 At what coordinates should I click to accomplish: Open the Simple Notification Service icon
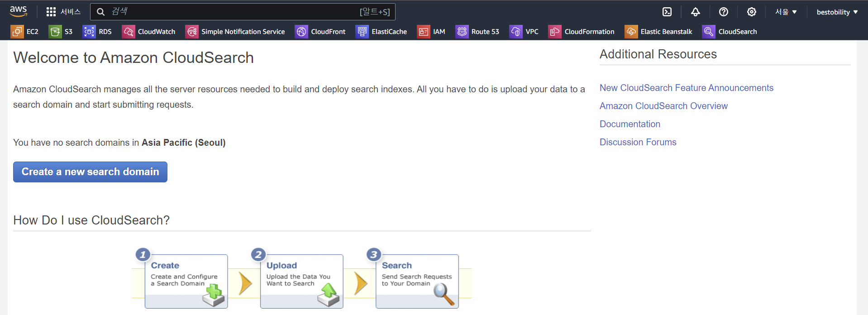[x=192, y=32]
